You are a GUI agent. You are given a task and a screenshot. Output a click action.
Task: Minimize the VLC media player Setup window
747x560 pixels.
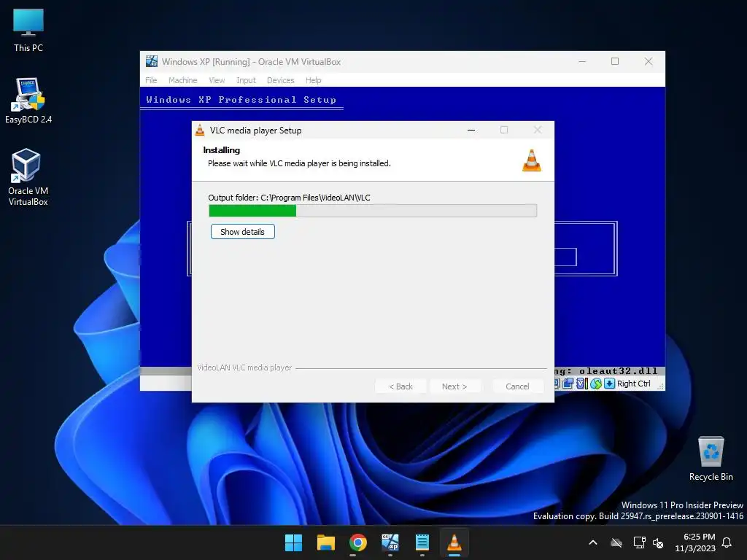(x=471, y=130)
